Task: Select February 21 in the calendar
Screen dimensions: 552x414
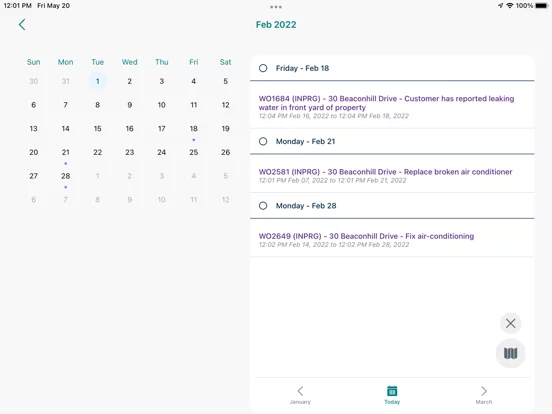Action: point(65,152)
